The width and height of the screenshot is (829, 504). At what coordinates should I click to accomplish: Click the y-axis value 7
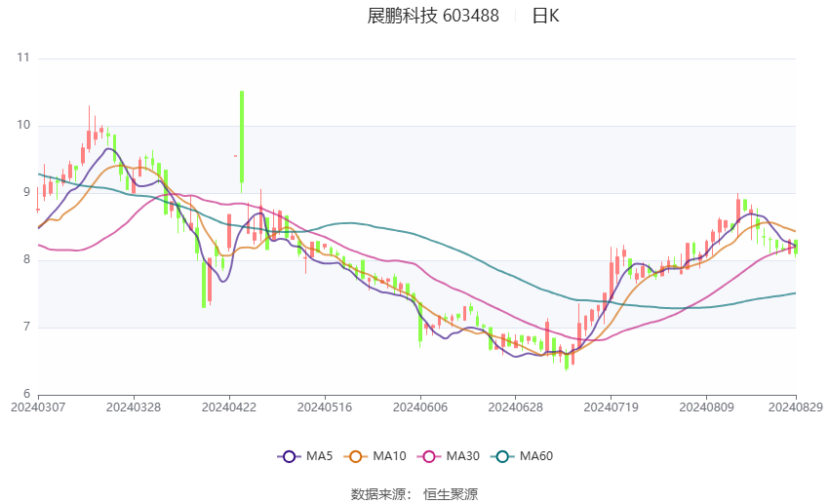(x=26, y=327)
